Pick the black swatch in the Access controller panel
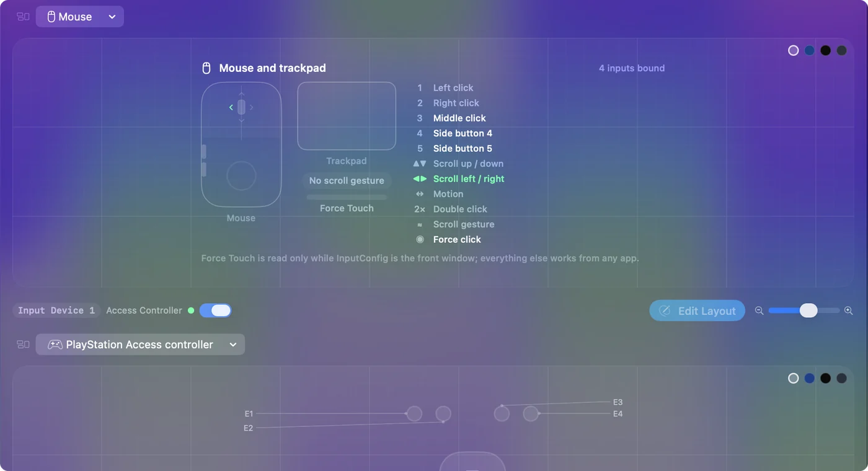Viewport: 868px width, 471px height. (x=826, y=378)
